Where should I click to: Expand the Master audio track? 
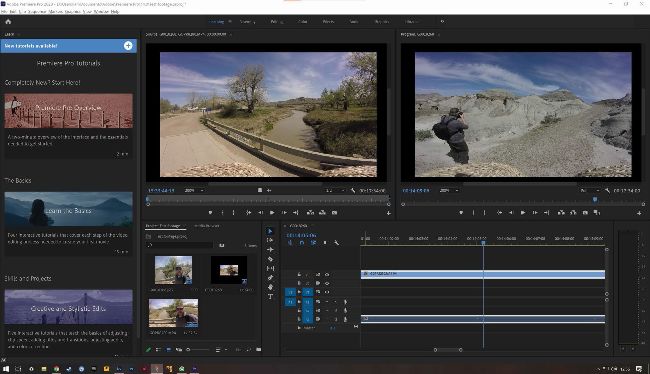pyautogui.click(x=299, y=328)
